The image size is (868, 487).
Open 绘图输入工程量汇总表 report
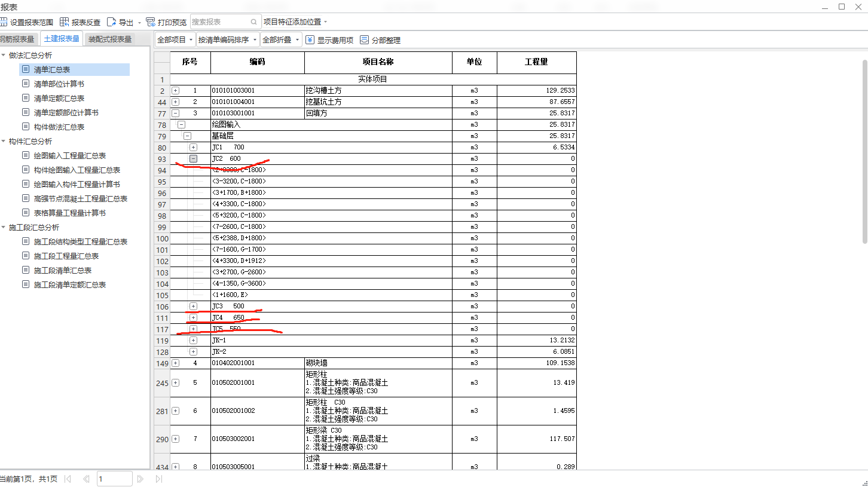(70, 155)
